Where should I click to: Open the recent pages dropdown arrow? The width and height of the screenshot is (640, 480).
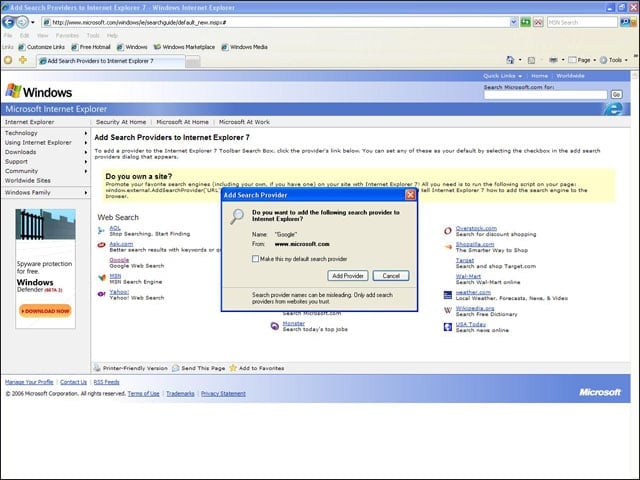[33, 22]
